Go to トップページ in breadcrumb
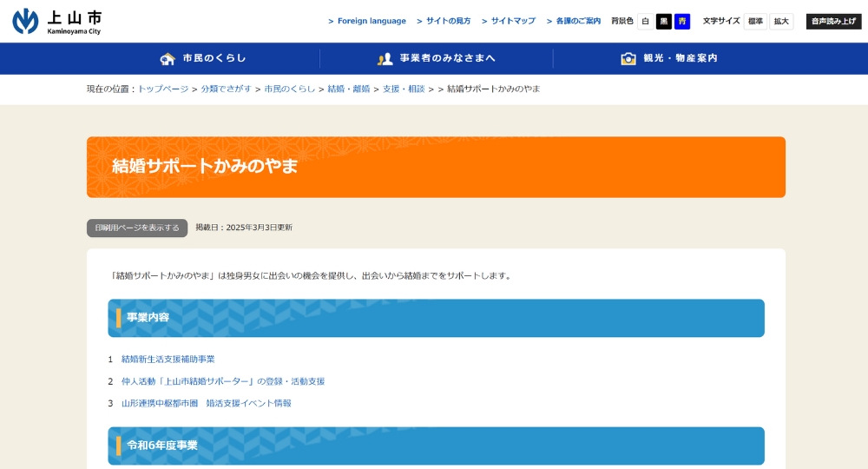The image size is (868, 469). coord(163,89)
